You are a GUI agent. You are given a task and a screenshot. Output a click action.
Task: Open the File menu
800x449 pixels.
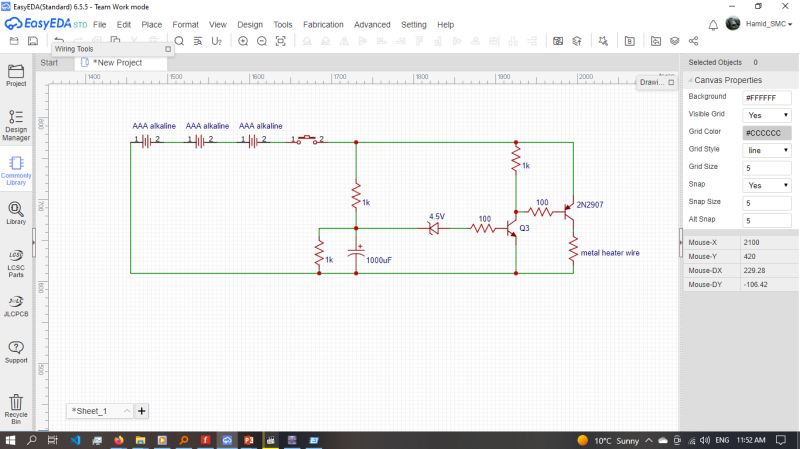[x=99, y=24]
